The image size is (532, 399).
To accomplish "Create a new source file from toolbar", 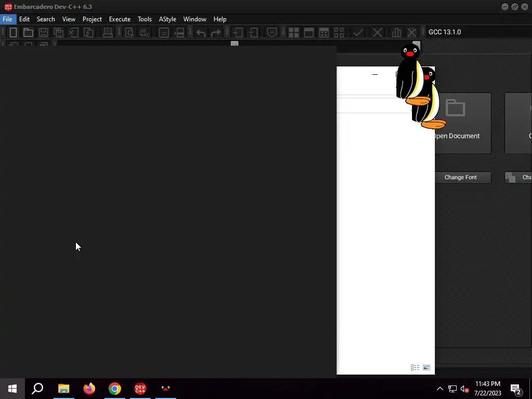I will pos(13,33).
